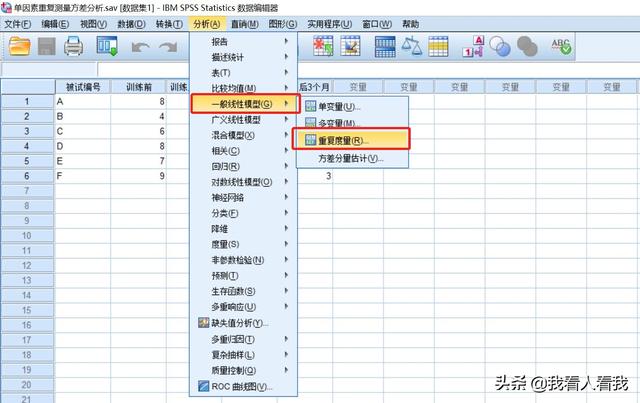
Task: Choose 重复度量(R)... from the submenu
Action: tap(351, 140)
